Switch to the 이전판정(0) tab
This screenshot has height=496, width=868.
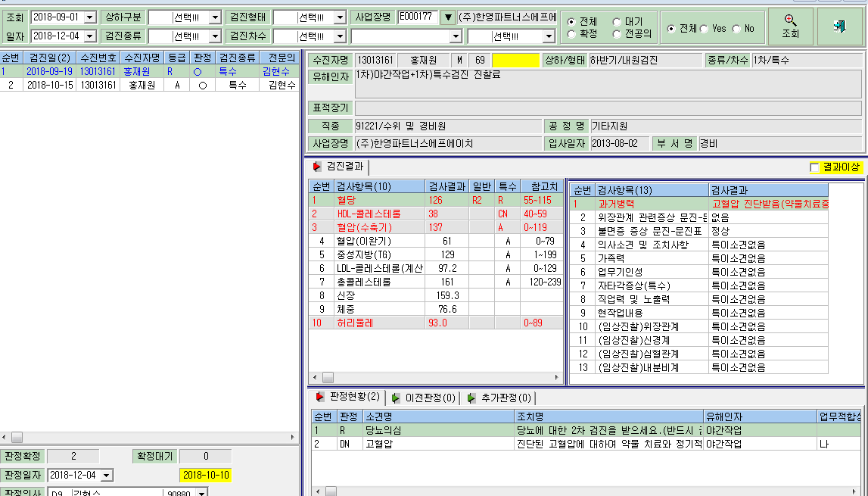pyautogui.click(x=424, y=398)
